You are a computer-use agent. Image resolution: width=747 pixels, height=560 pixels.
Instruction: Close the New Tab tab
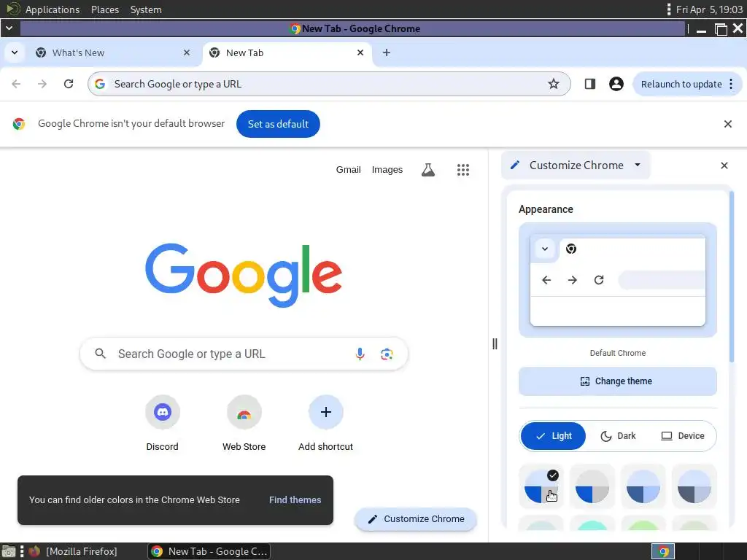point(360,52)
